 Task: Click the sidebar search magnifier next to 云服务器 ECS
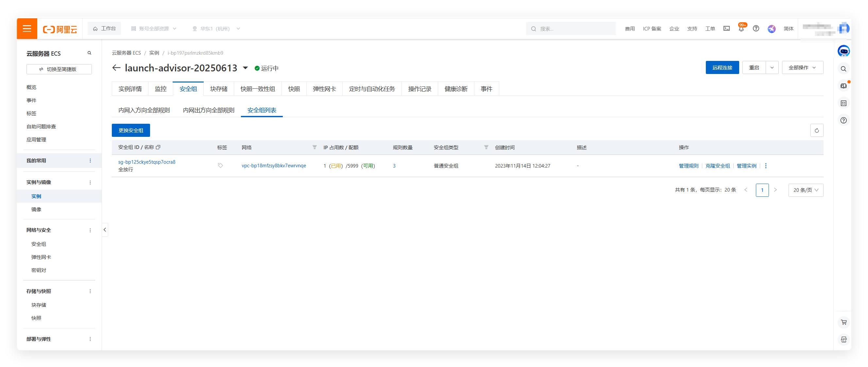coord(89,53)
